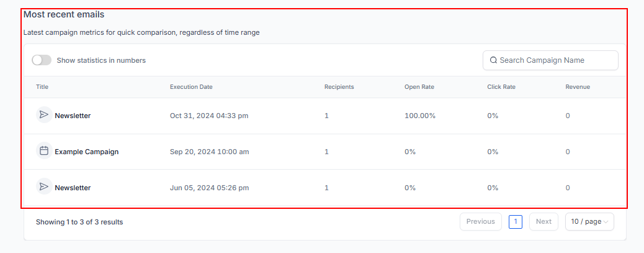Open the Example Campaign entry
The height and width of the screenshot is (253, 644).
point(86,152)
